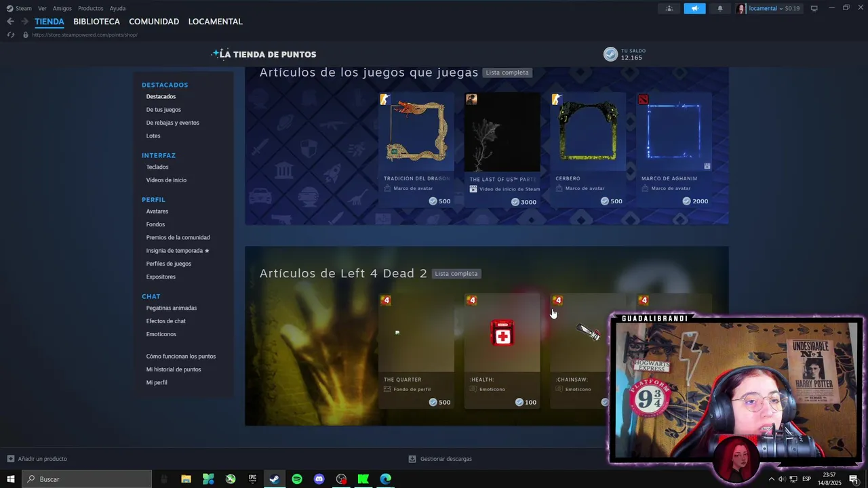Open the Ver menu
The height and width of the screenshot is (488, 868).
42,8
